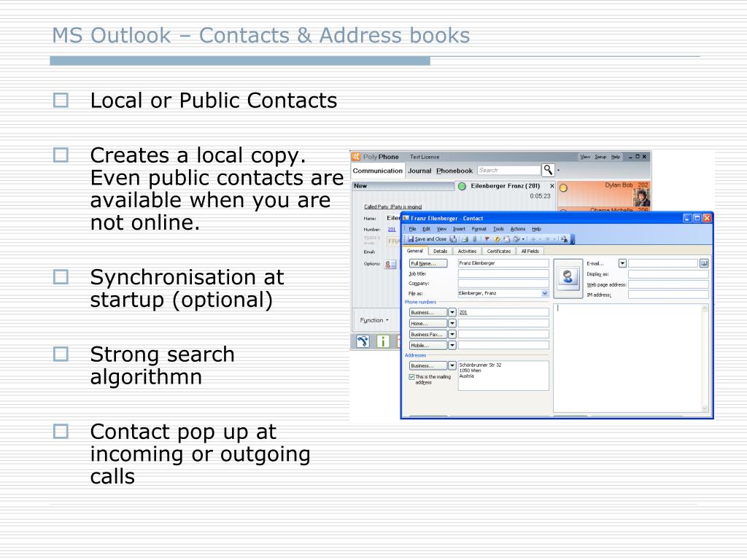Open the Business phone type dropdown arrow

[452, 312]
